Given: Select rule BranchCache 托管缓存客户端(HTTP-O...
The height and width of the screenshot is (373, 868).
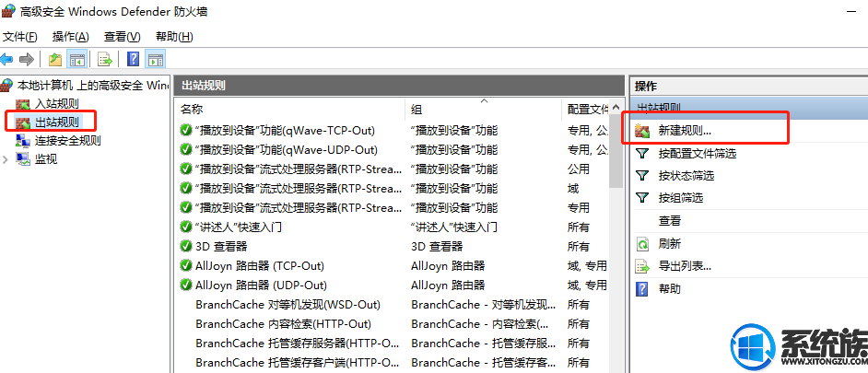Looking at the screenshot, I should [x=298, y=363].
